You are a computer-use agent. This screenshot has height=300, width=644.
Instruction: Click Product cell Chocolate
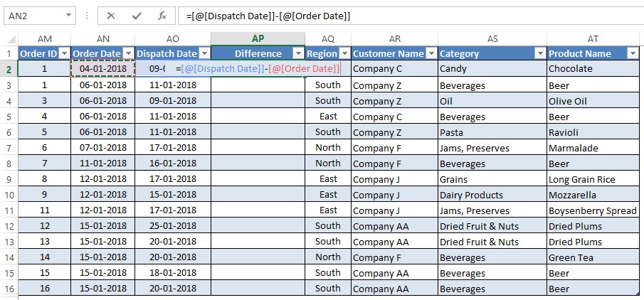pos(593,69)
